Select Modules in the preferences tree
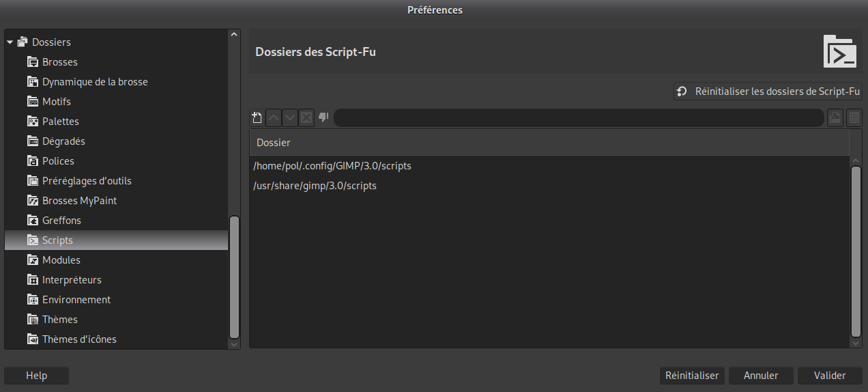 [61, 260]
